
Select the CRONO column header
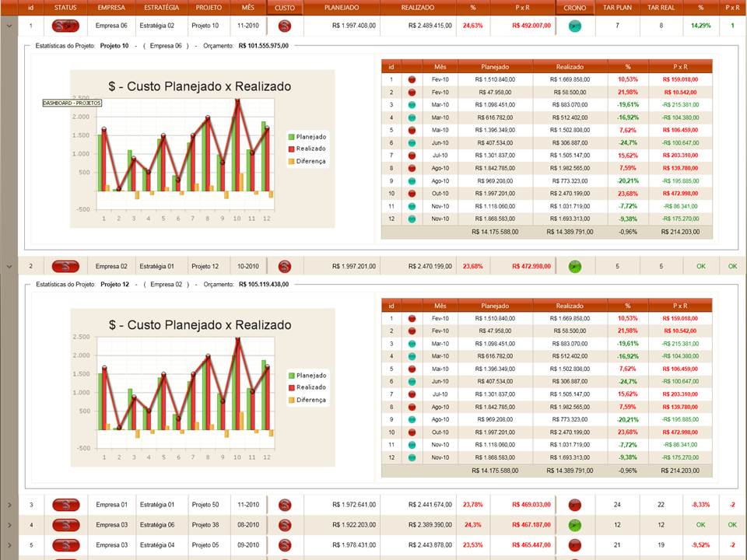(x=575, y=8)
